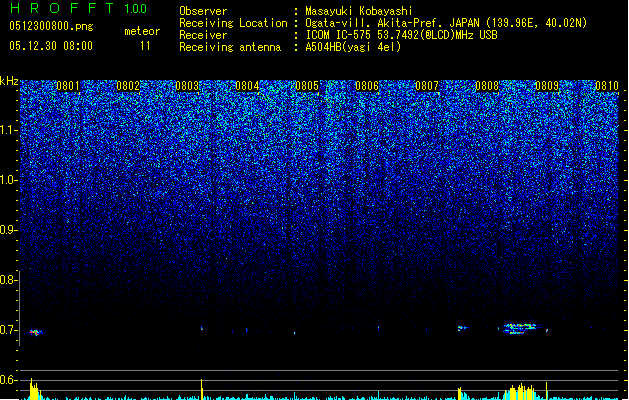Click the meteor count label

click(142, 31)
